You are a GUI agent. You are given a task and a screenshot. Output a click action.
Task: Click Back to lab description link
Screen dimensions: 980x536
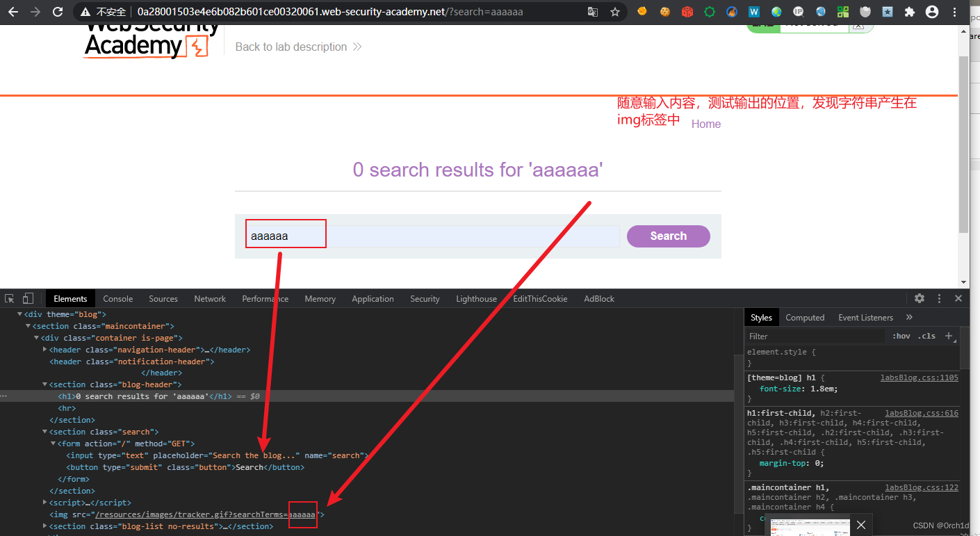click(x=298, y=47)
